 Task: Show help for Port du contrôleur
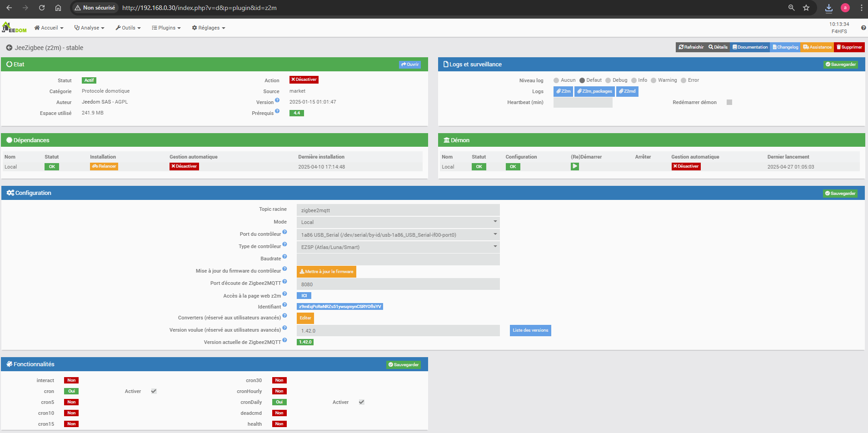284,232
